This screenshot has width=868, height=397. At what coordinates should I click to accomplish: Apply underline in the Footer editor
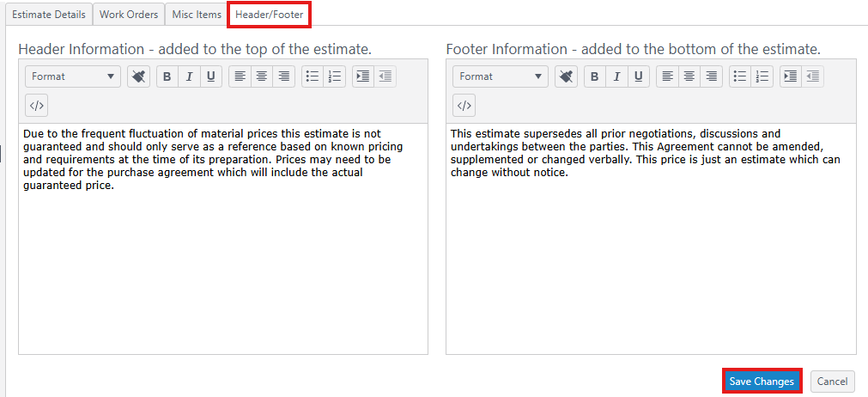[x=639, y=76]
